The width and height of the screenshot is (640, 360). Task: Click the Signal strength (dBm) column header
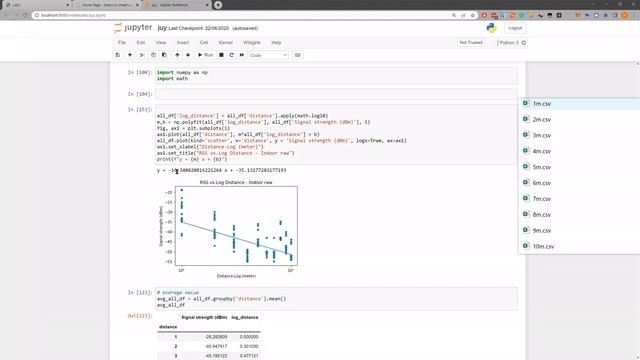pyautogui.click(x=204, y=317)
